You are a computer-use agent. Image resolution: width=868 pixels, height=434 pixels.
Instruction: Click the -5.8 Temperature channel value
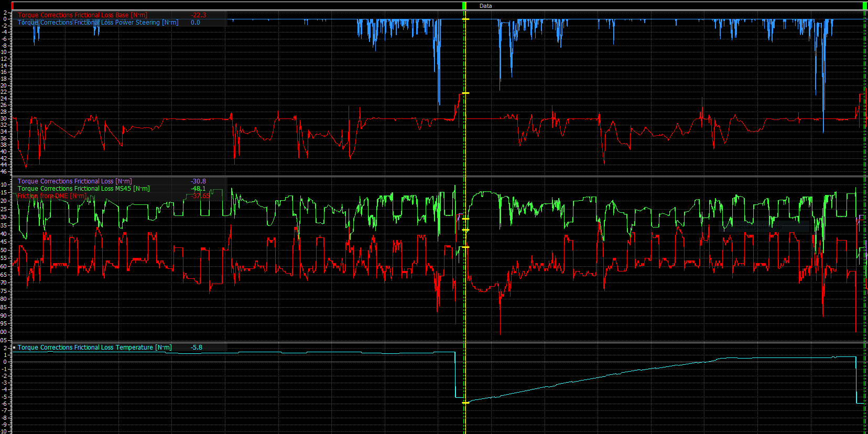point(197,348)
